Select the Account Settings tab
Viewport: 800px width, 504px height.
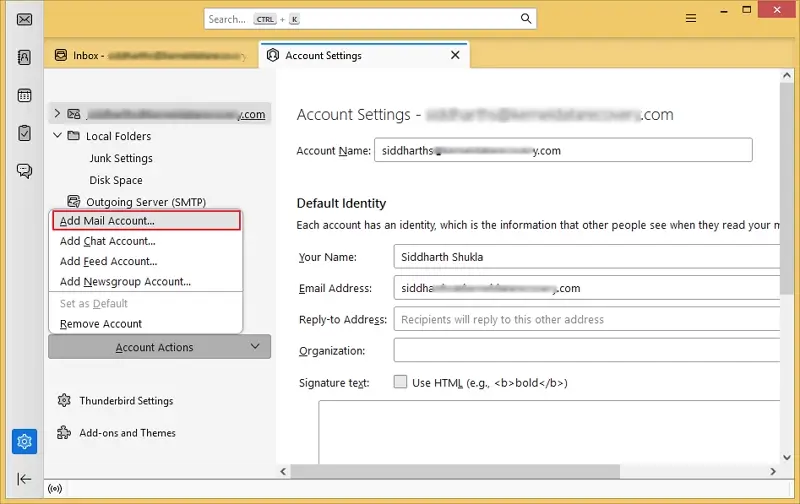coord(364,55)
